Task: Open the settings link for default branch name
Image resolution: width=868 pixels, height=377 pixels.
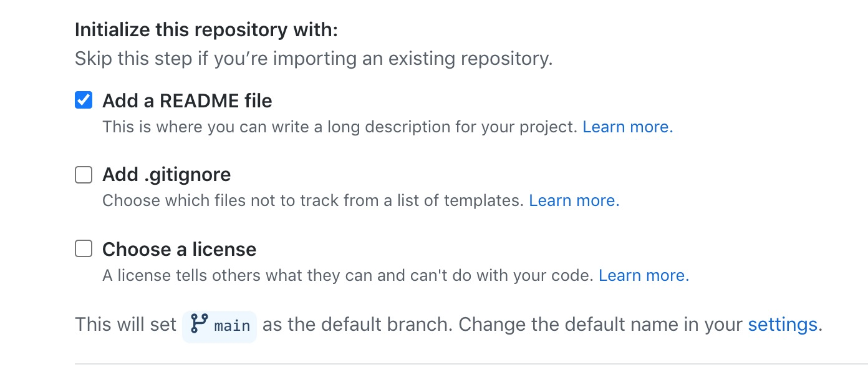Action: coord(783,325)
